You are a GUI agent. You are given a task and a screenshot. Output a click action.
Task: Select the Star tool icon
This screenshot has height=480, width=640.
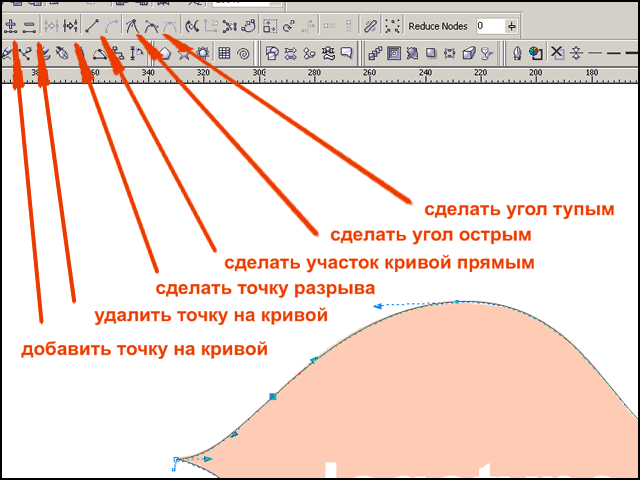pos(184,53)
